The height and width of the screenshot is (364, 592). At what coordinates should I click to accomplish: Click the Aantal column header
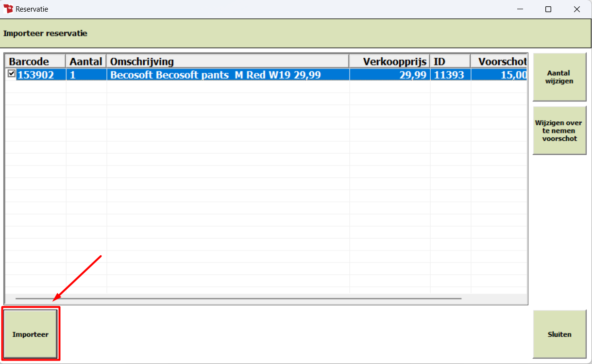coord(86,61)
